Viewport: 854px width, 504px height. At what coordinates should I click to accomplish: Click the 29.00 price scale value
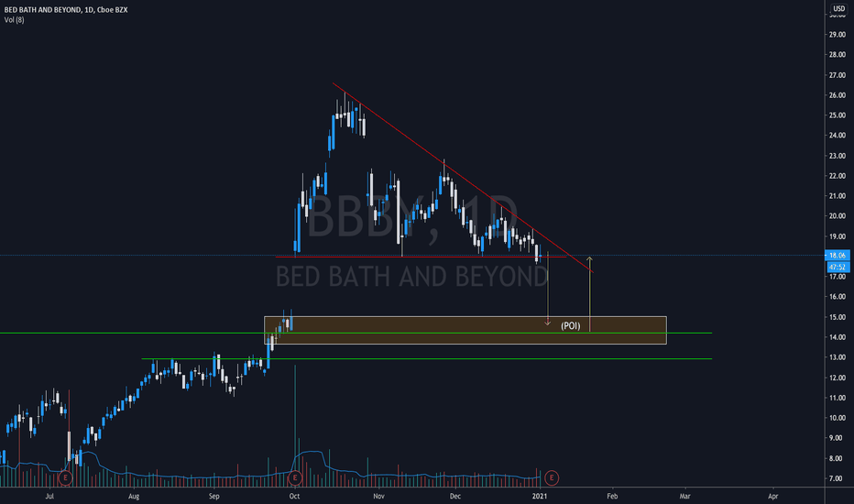(x=838, y=34)
